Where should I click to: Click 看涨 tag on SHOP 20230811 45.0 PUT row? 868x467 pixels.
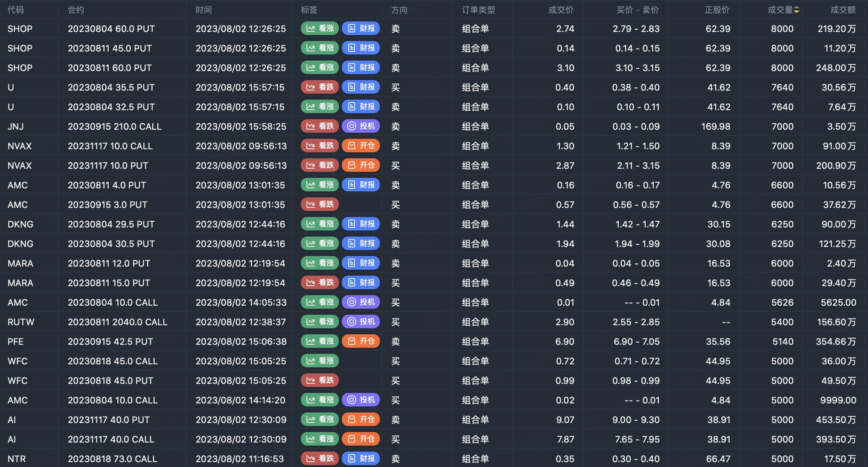point(320,48)
